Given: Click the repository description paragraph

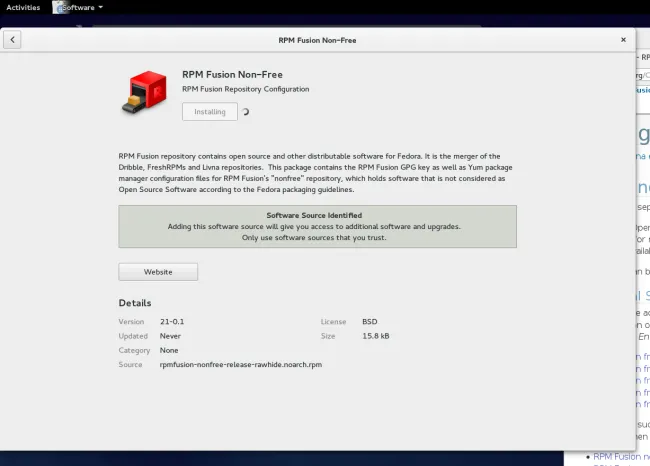Looking at the screenshot, I should pyautogui.click(x=315, y=173).
